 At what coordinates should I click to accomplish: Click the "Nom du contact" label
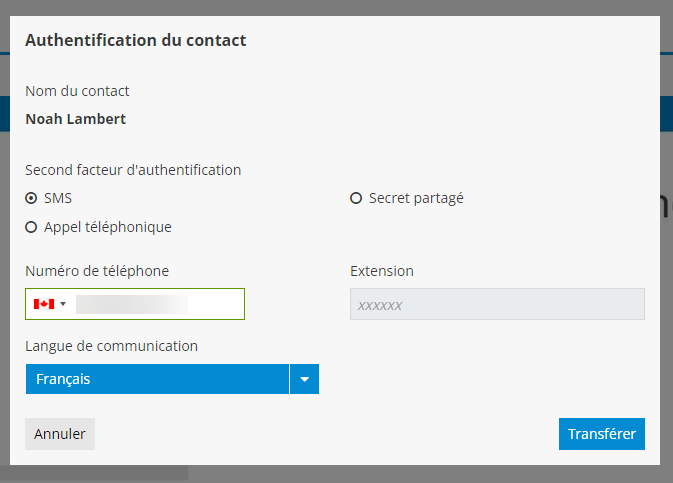pyautogui.click(x=77, y=91)
